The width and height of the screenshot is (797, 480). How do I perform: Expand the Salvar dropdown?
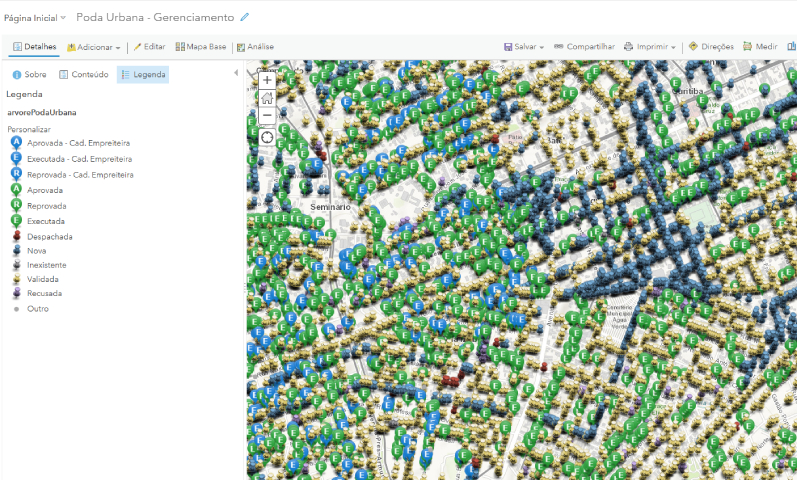[524, 47]
